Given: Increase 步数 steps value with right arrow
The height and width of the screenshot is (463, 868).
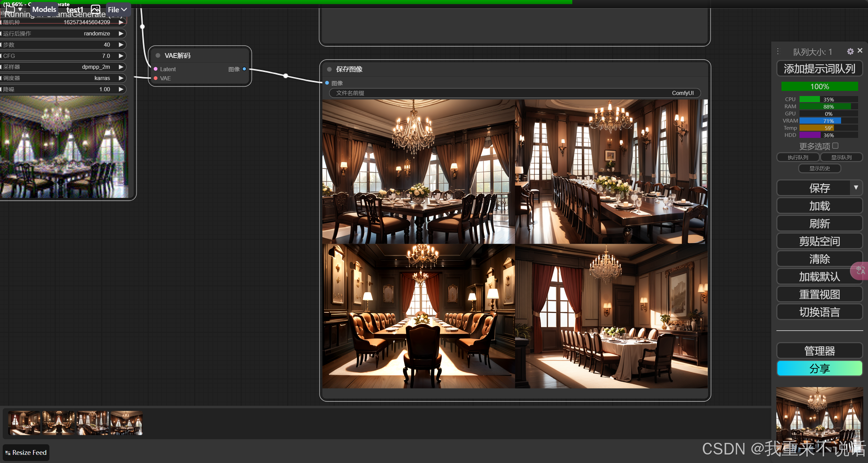Looking at the screenshot, I should point(121,45).
